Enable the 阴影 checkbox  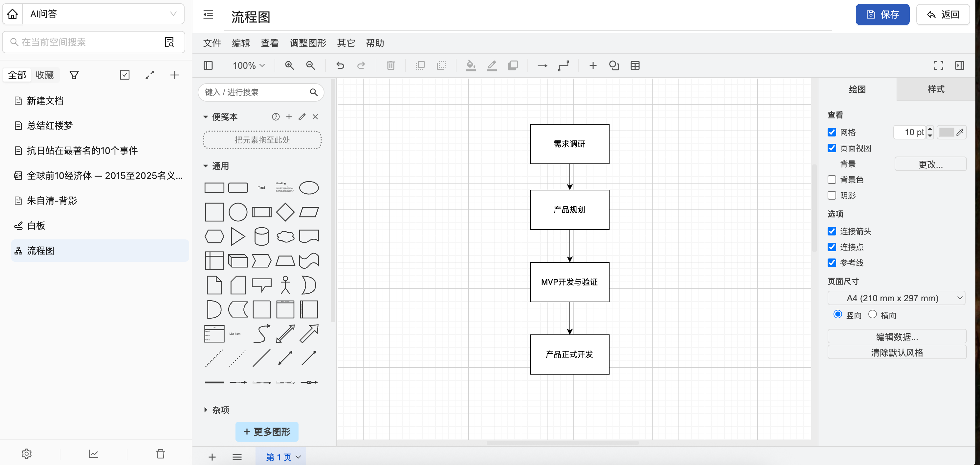coord(832,195)
